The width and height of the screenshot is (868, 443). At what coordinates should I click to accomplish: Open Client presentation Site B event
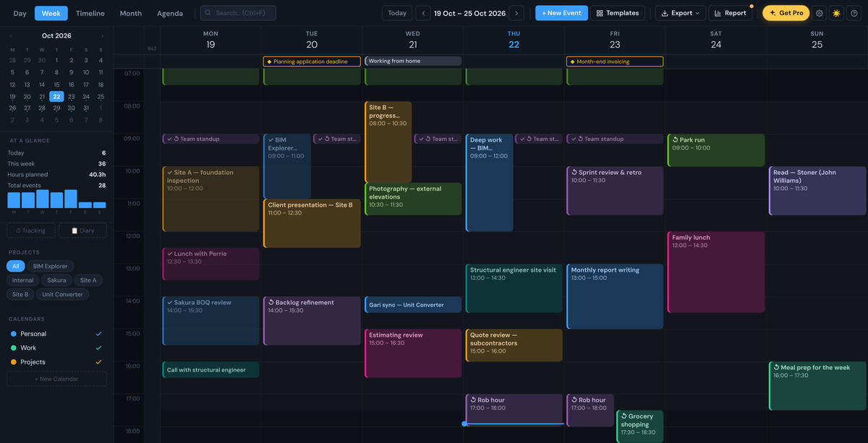tap(312, 223)
